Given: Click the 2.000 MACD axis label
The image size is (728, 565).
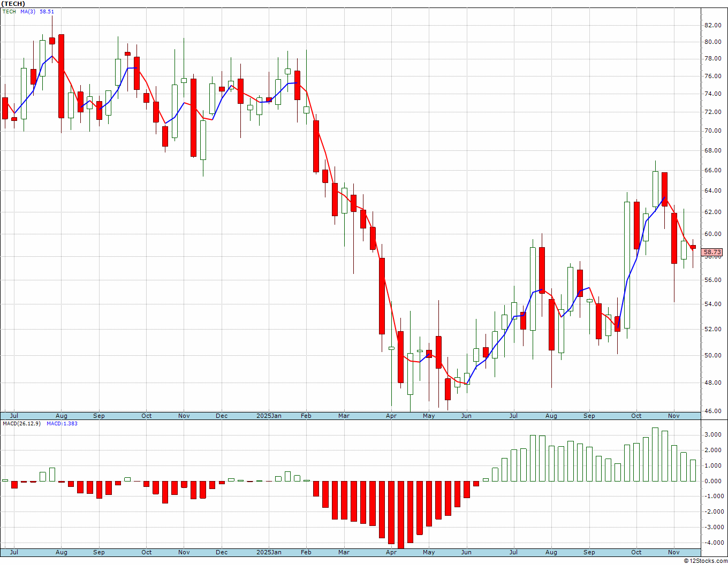Looking at the screenshot, I should pos(712,450).
